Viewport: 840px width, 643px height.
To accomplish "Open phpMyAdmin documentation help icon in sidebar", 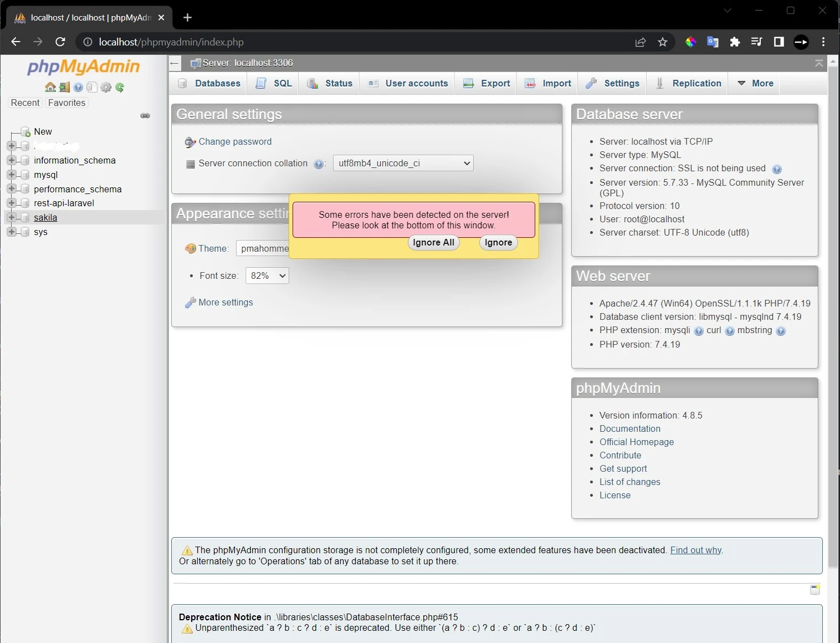I will click(78, 87).
